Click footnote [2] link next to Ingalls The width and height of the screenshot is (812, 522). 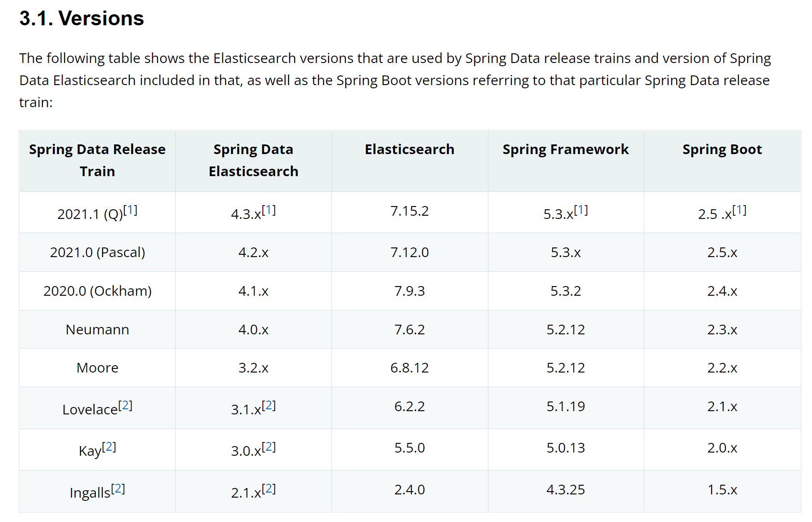(x=118, y=488)
